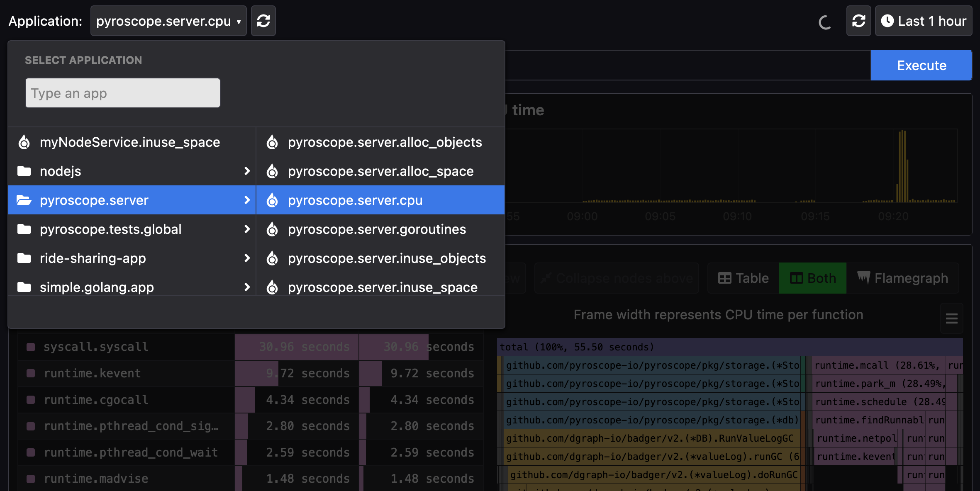Click the refresh apps icon beside Application dropdown

(x=263, y=21)
